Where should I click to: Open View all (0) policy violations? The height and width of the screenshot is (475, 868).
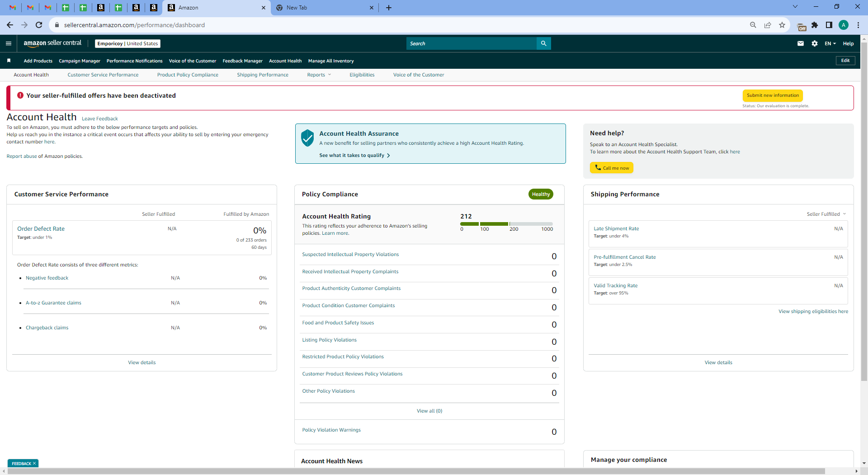pyautogui.click(x=429, y=411)
